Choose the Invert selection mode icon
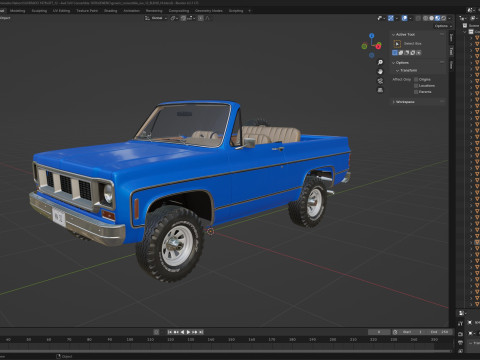Image resolution: width=480 pixels, height=360 pixels. [413, 53]
